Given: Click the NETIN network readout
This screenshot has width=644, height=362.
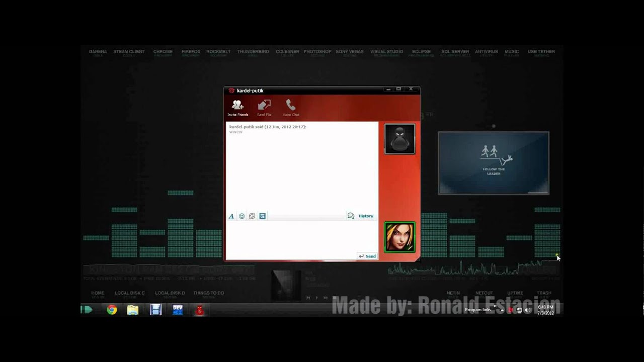Looking at the screenshot, I should click(453, 293).
